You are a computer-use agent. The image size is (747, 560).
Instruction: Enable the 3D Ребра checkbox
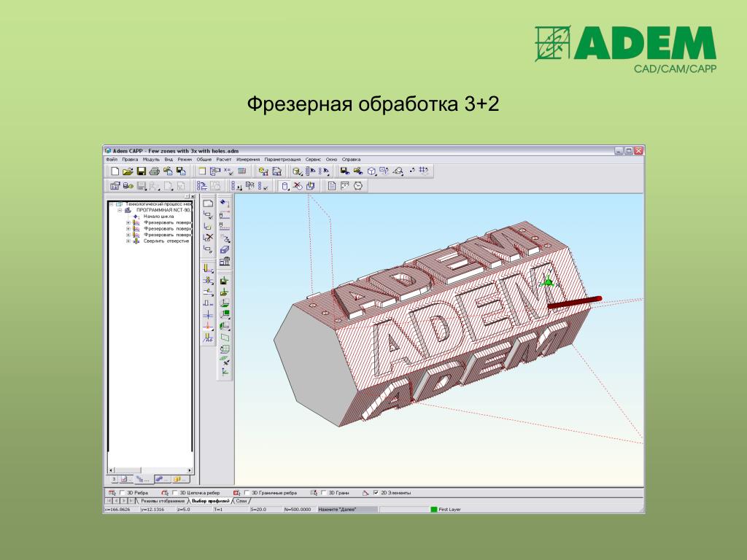click(x=123, y=493)
